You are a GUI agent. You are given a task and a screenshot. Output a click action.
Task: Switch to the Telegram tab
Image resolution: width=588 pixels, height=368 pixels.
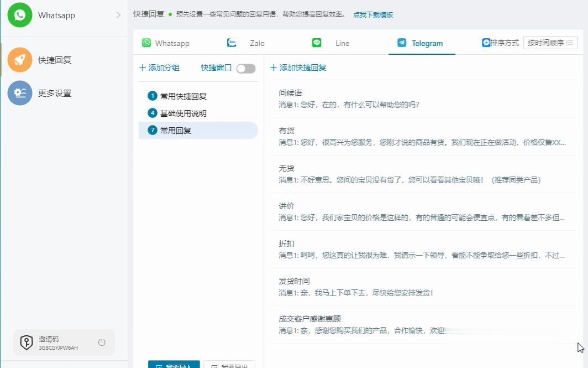(x=422, y=42)
